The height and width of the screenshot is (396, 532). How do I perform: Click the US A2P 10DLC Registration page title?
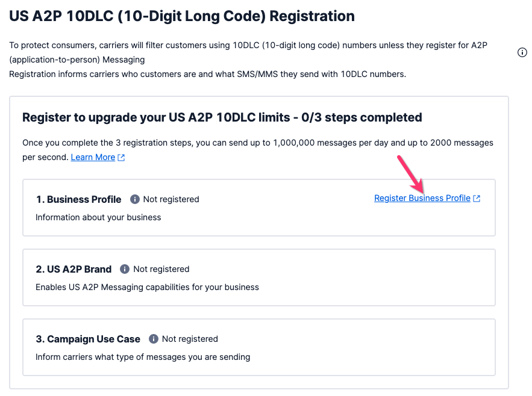[x=182, y=16]
